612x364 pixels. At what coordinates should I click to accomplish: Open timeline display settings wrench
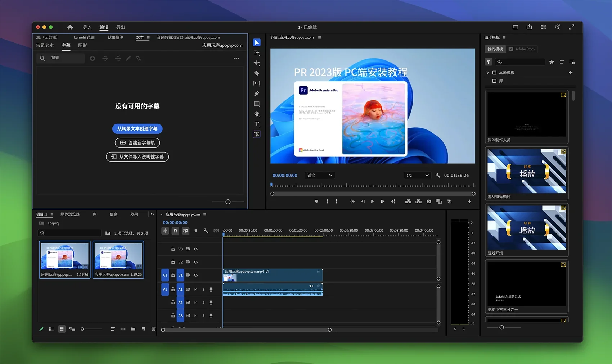(x=206, y=231)
